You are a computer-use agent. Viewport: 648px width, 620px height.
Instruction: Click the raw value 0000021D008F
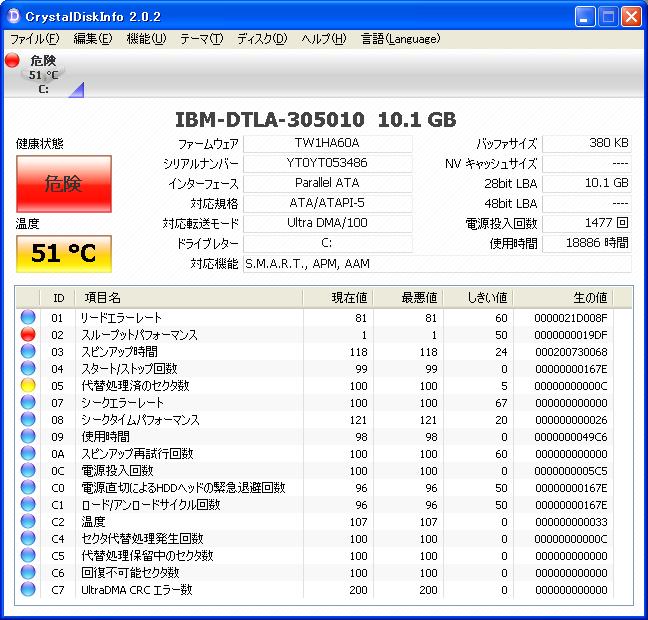pyautogui.click(x=571, y=318)
